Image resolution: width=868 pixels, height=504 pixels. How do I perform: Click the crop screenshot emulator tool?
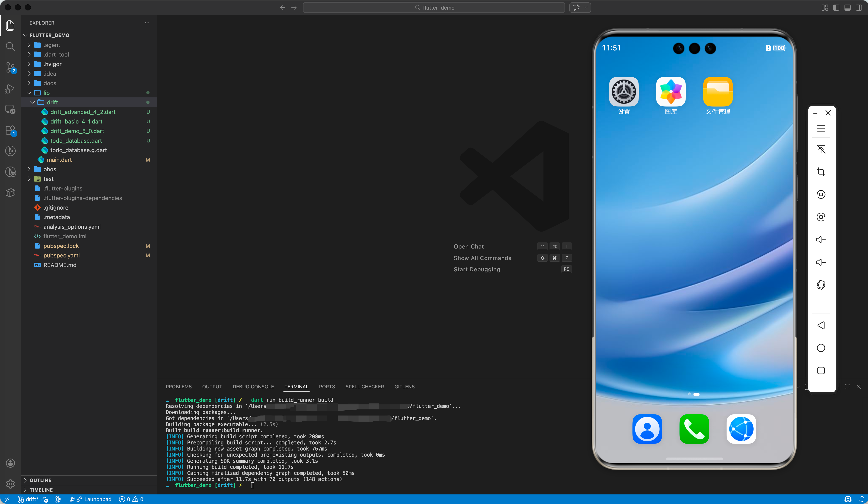(821, 172)
